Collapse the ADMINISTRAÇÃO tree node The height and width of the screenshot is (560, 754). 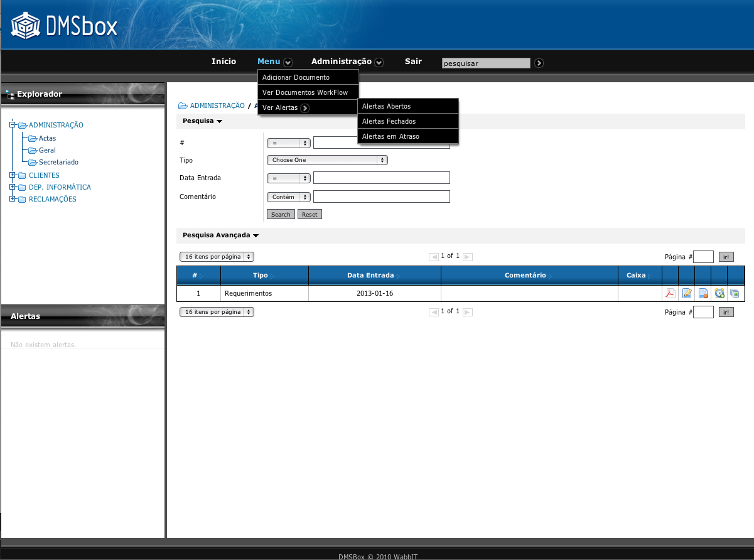pos(12,125)
